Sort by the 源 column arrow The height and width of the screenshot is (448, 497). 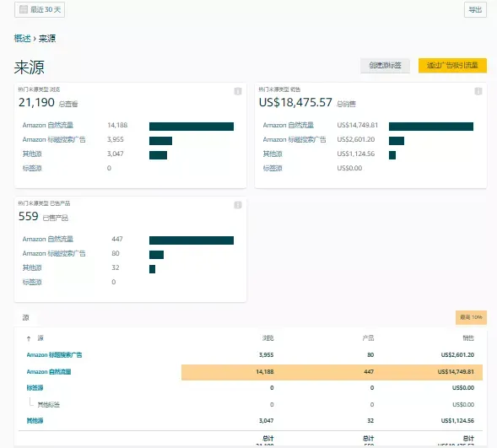click(29, 338)
